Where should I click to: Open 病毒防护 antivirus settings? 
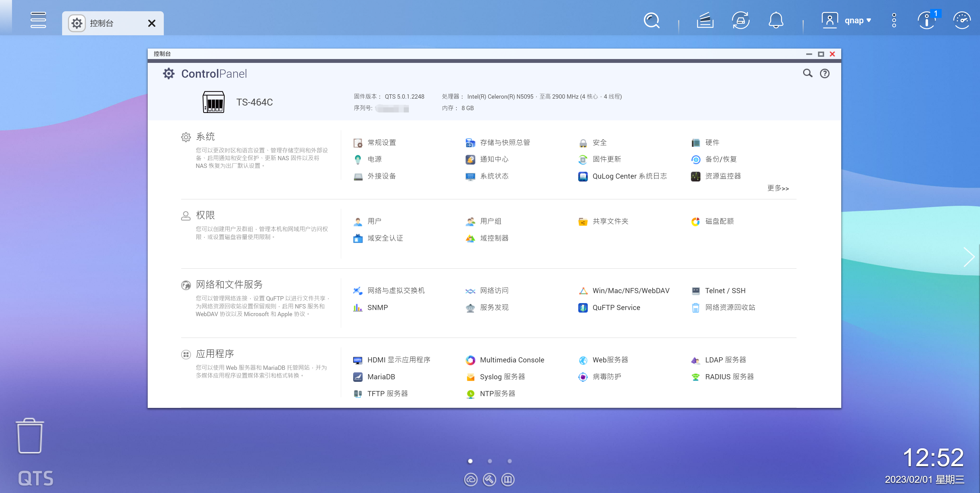[x=599, y=377]
